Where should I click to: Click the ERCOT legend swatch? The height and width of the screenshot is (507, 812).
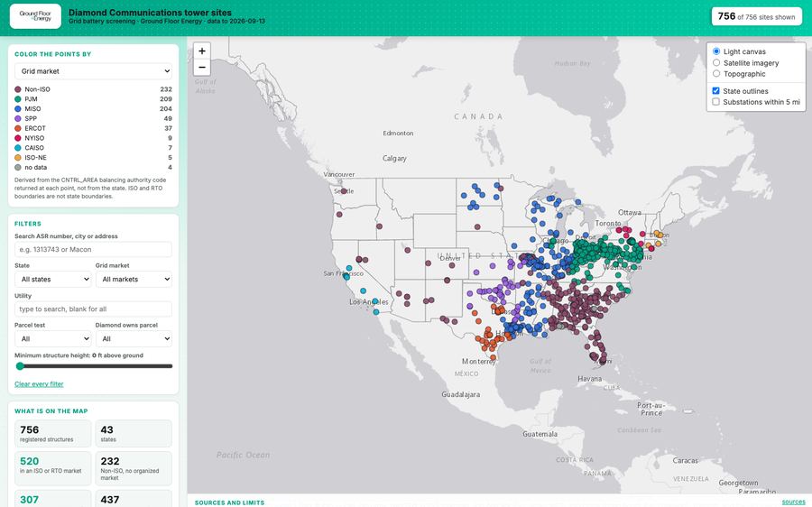(18, 128)
